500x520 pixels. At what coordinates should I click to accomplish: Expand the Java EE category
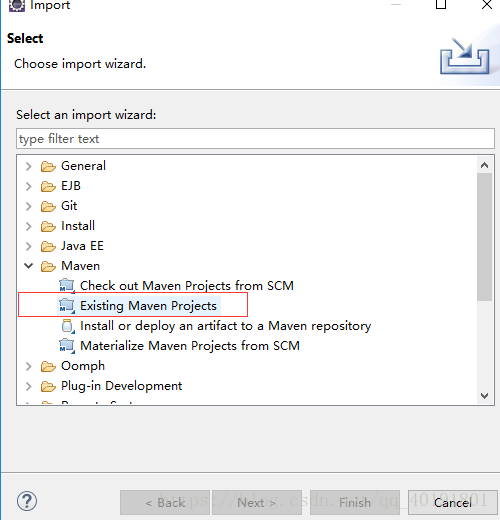pyautogui.click(x=29, y=246)
